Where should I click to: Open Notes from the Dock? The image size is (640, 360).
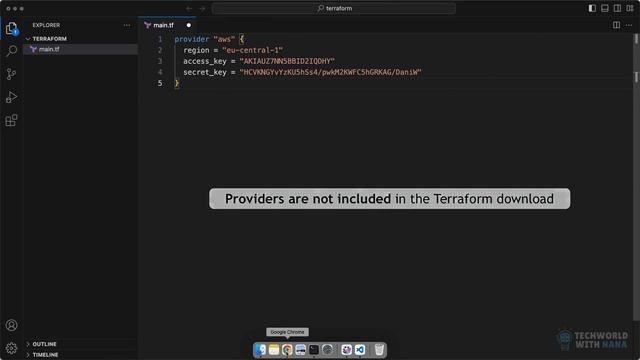click(x=274, y=350)
